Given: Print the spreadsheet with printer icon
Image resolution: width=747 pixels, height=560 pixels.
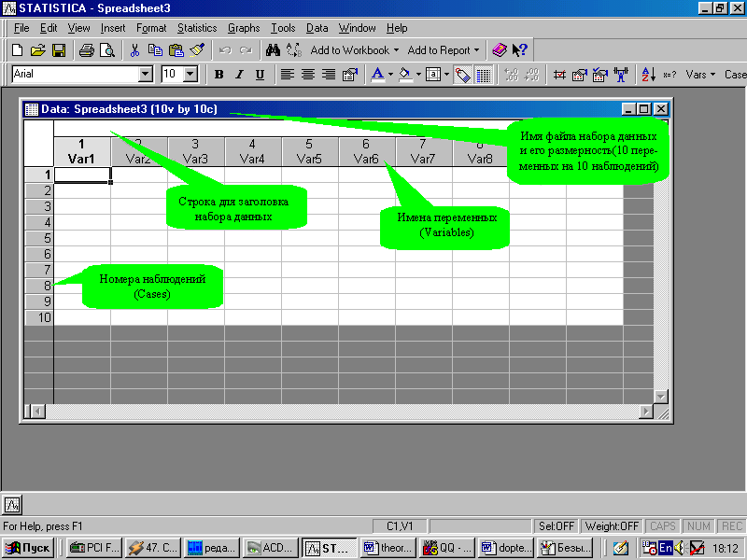Looking at the screenshot, I should pyautogui.click(x=86, y=50).
